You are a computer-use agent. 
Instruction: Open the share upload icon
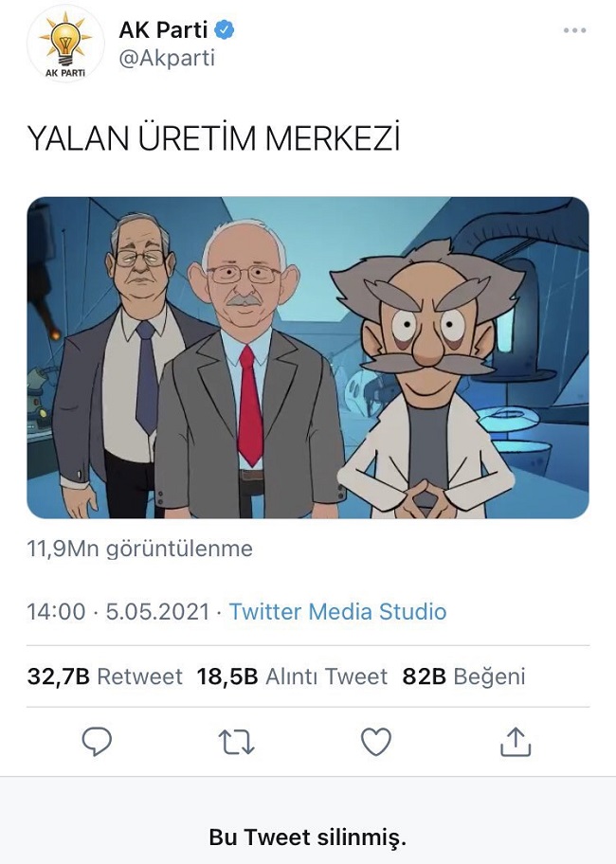(x=516, y=741)
